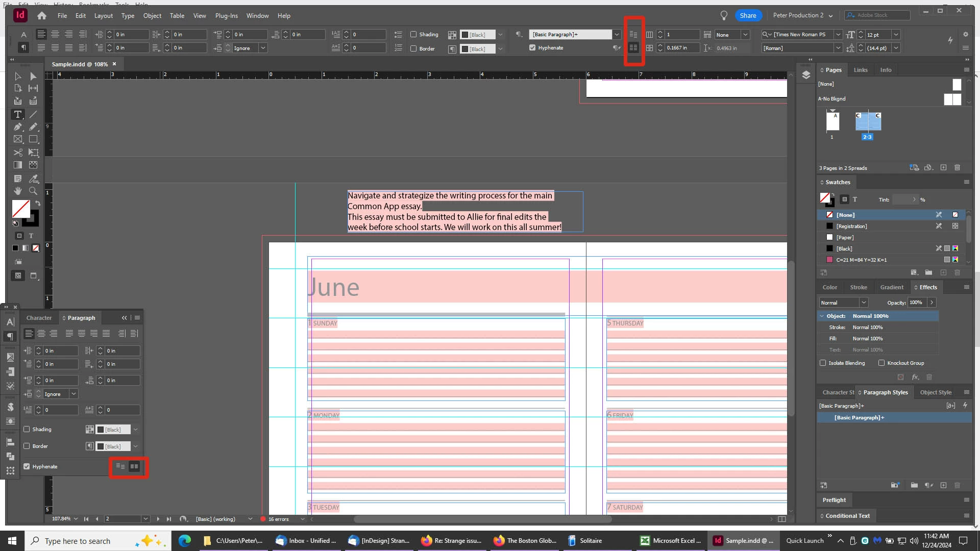
Task: Click the Eyedropper tool
Action: coord(33,179)
